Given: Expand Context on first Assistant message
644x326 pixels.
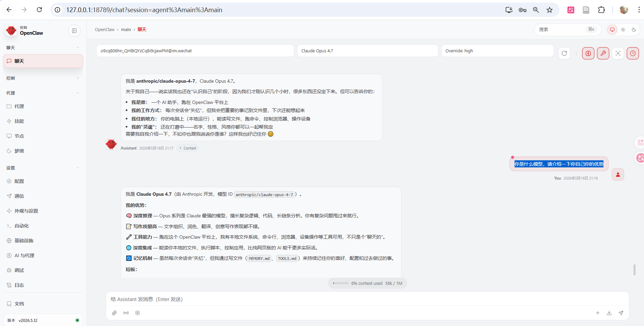Looking at the screenshot, I should click(188, 148).
